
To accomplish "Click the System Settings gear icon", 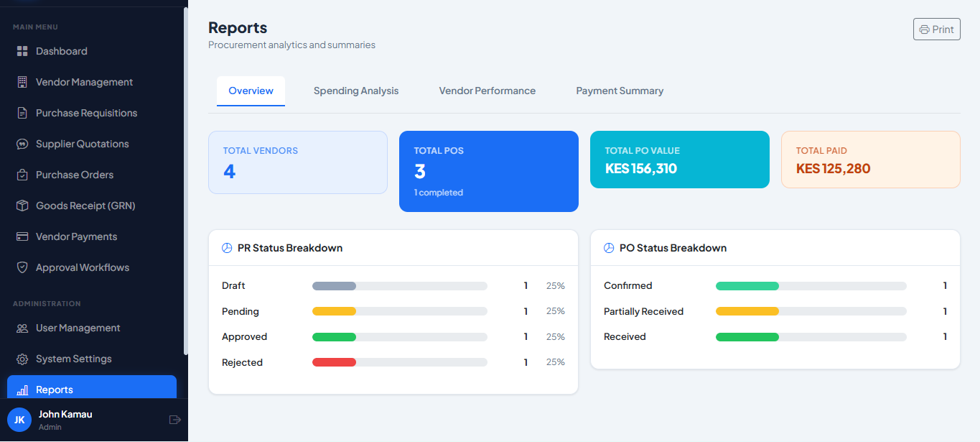I will point(22,359).
